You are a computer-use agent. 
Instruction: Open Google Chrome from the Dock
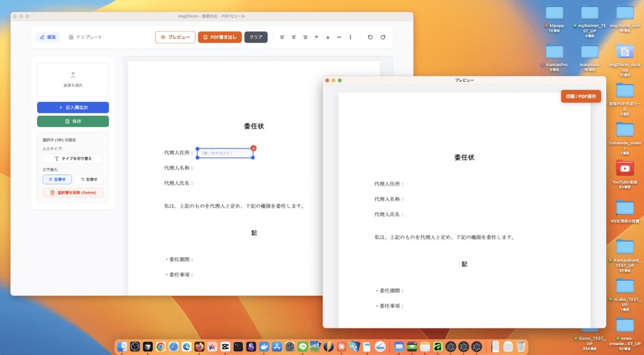[x=160, y=347]
